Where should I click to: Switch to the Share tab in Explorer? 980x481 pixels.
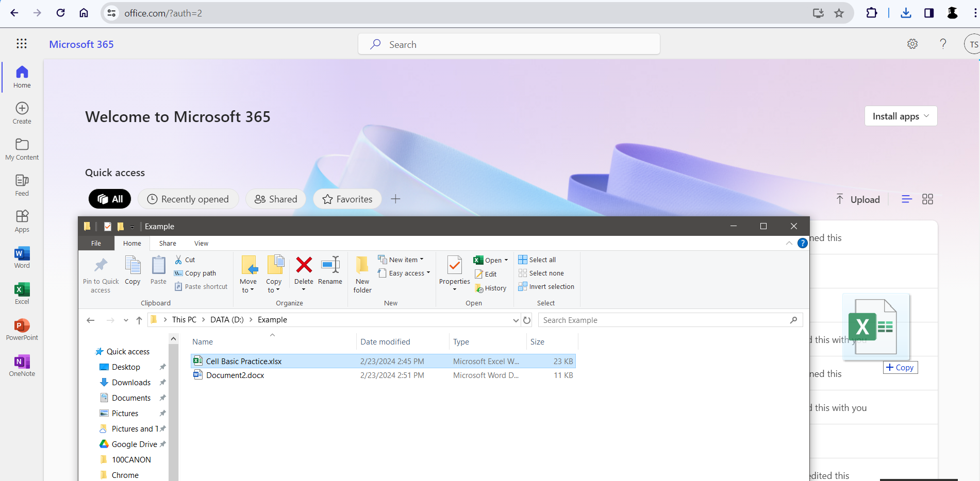(168, 243)
